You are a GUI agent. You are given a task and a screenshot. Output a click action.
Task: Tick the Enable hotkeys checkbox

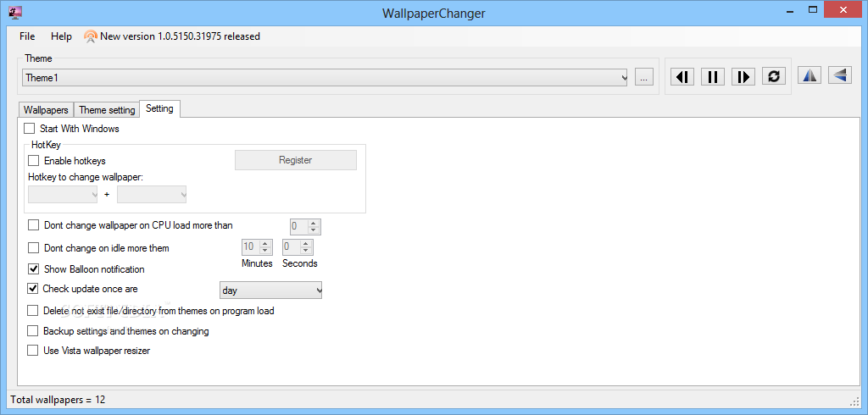point(34,161)
